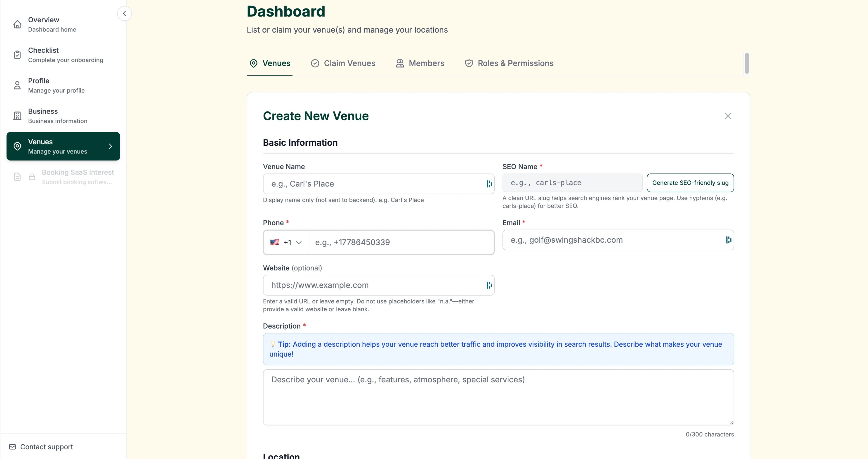Click the autofill icon in Email field
The height and width of the screenshot is (459, 868).
click(x=729, y=240)
